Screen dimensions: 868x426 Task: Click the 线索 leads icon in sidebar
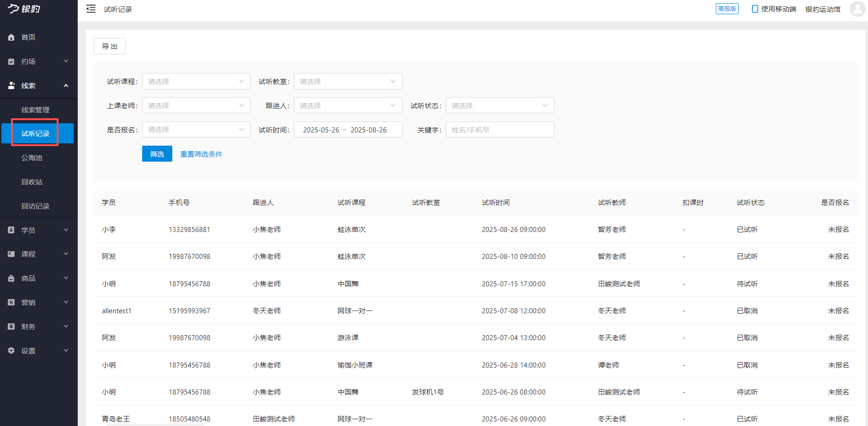12,85
